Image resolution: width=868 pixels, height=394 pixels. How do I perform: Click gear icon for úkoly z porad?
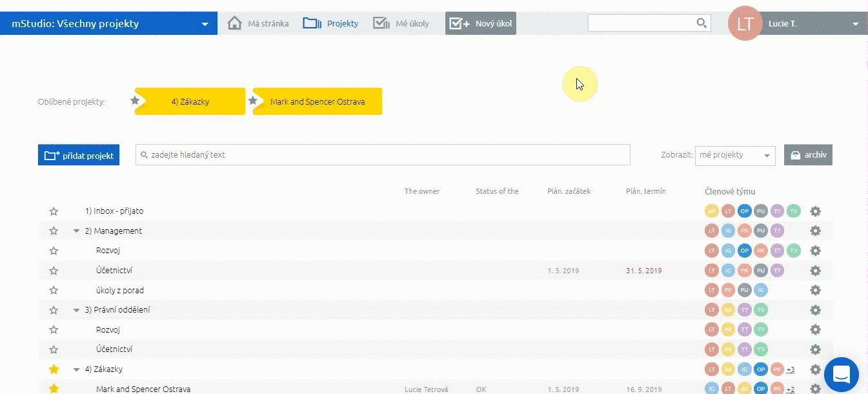point(815,291)
